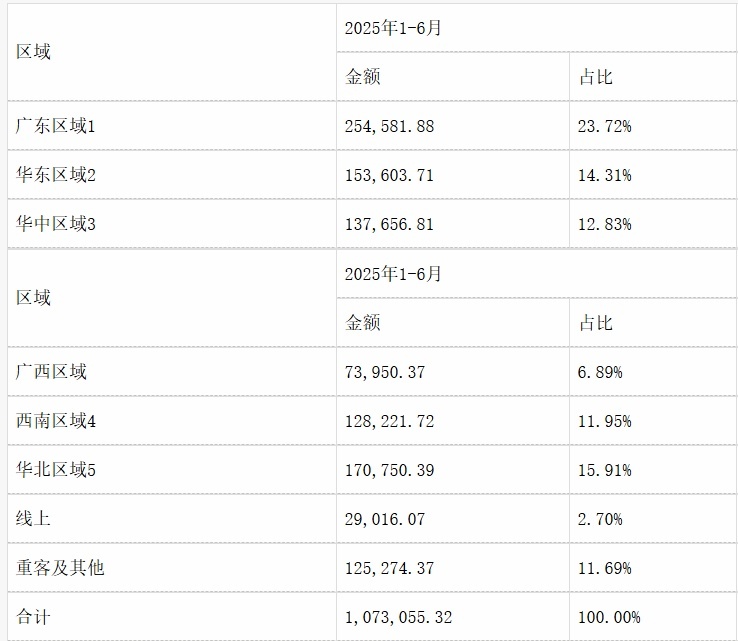Select the 广西区域 region cell
Image resolution: width=738 pixels, height=641 pixels.
point(51,372)
